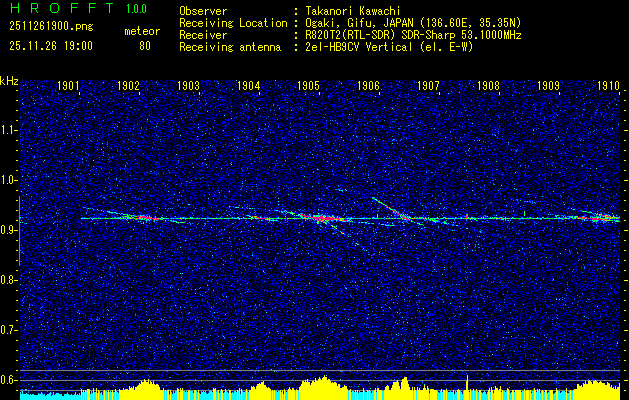Click the 1908 time axis marker
Image resolution: width=629 pixels, height=400 pixels.
pos(488,85)
